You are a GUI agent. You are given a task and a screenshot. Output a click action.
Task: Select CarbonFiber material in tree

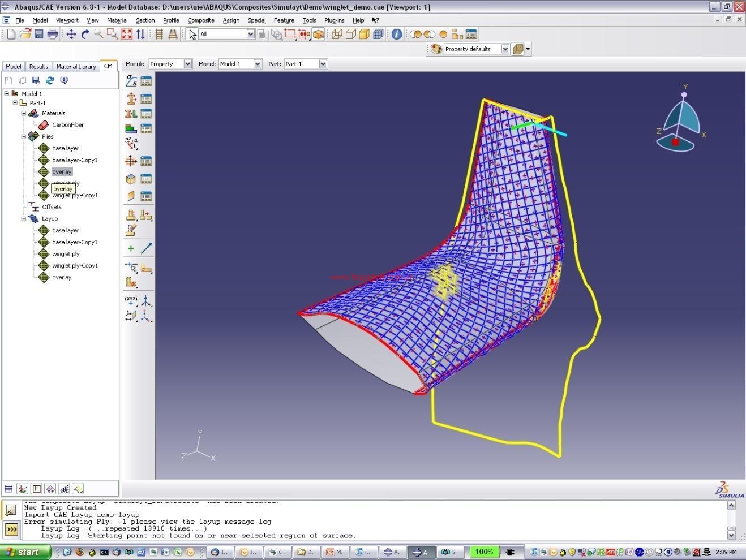(67, 125)
